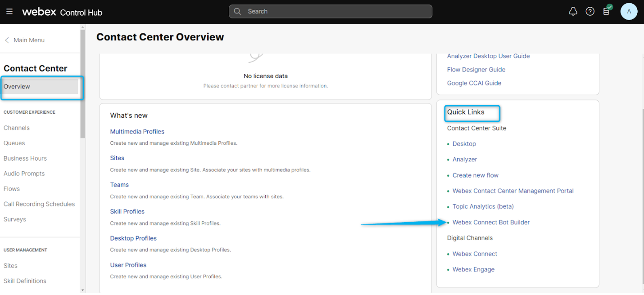Open Topic Analytics (beta) link
The width and height of the screenshot is (644, 295).
click(x=483, y=206)
